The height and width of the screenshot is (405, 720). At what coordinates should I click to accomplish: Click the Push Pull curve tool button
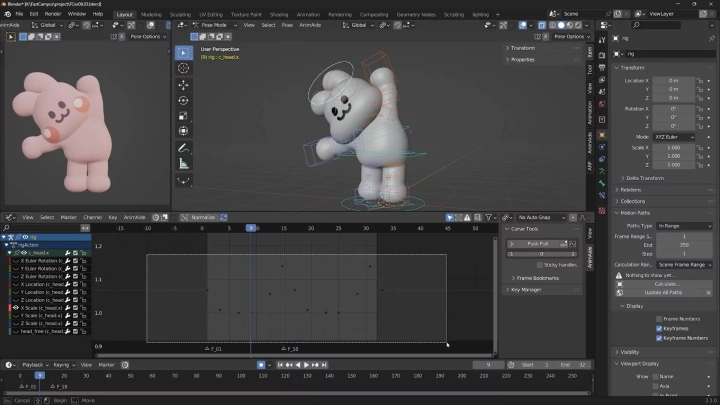pos(537,244)
